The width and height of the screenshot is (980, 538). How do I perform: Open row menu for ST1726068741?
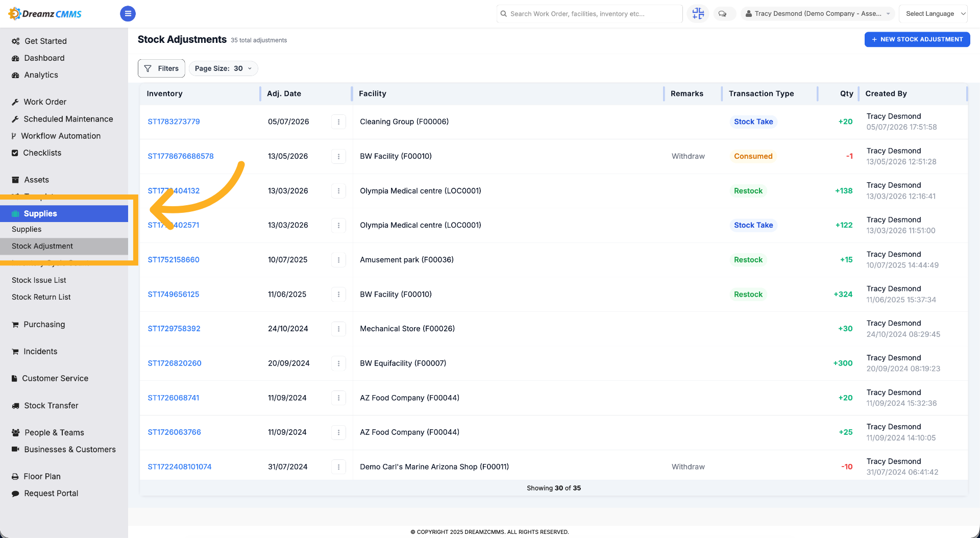(338, 398)
